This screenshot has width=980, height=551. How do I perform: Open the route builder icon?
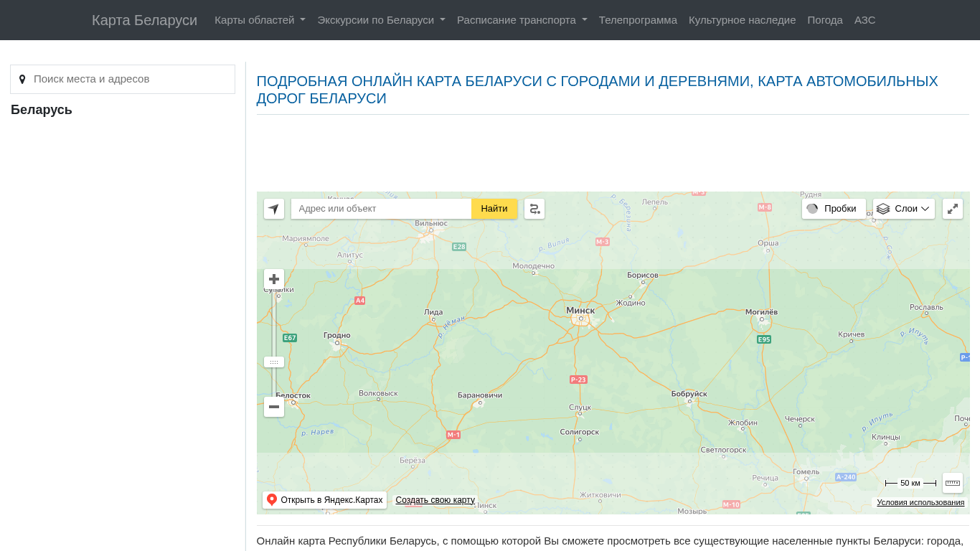pos(534,209)
